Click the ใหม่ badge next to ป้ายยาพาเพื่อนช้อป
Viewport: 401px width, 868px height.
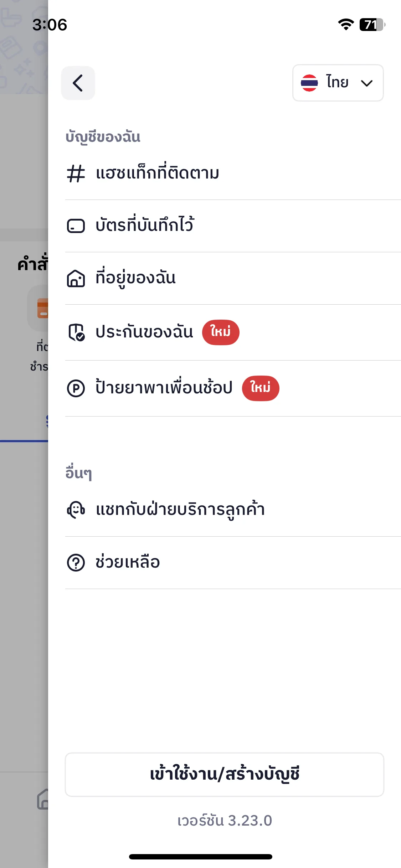[x=261, y=388]
